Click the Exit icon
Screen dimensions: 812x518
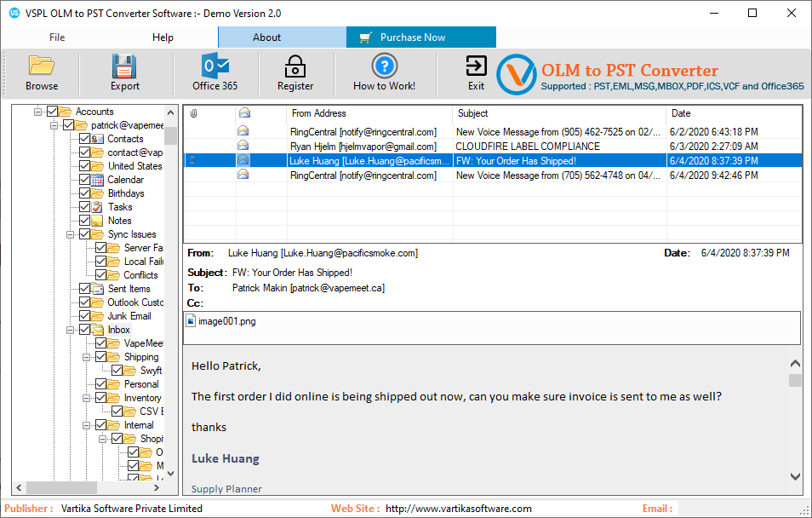click(476, 66)
